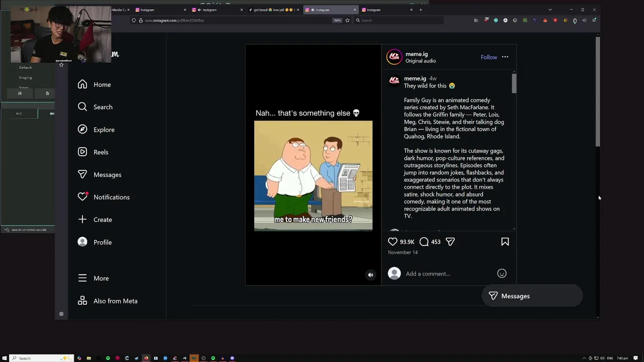
Task: Go to Reels from sidebar
Action: pyautogui.click(x=93, y=152)
